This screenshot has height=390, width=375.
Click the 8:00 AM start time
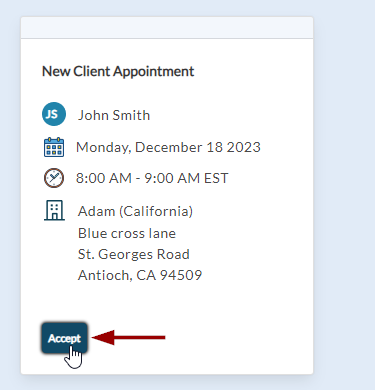click(104, 178)
